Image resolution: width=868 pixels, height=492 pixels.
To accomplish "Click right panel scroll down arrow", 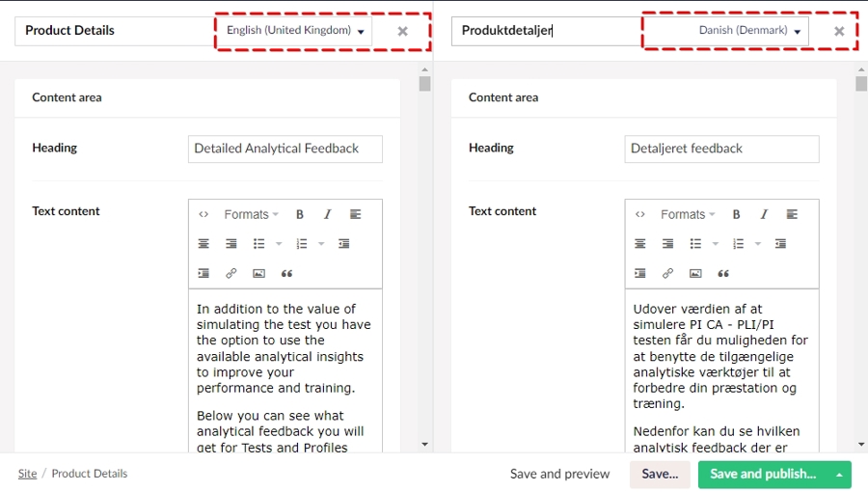I will (861, 444).
